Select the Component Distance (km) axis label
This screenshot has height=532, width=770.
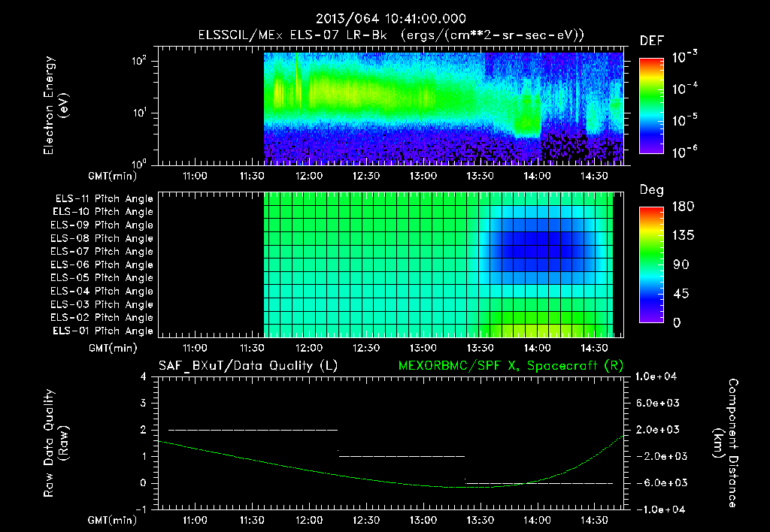coord(726,443)
